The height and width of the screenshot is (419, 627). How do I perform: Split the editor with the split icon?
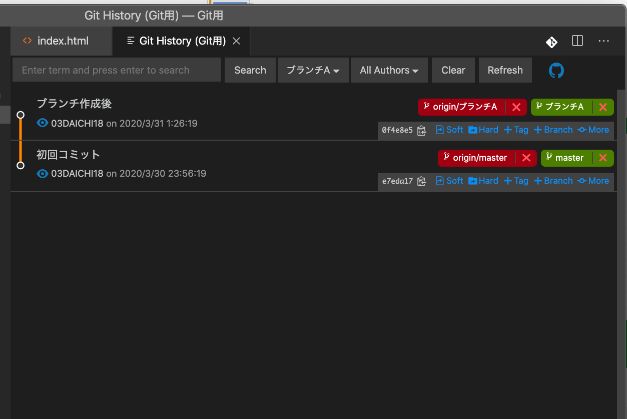click(577, 41)
